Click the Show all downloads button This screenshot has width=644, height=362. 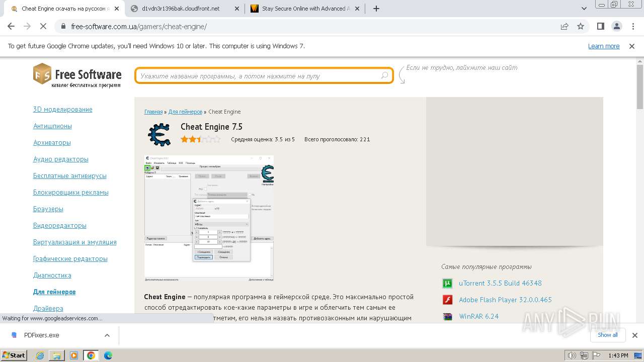607,335
